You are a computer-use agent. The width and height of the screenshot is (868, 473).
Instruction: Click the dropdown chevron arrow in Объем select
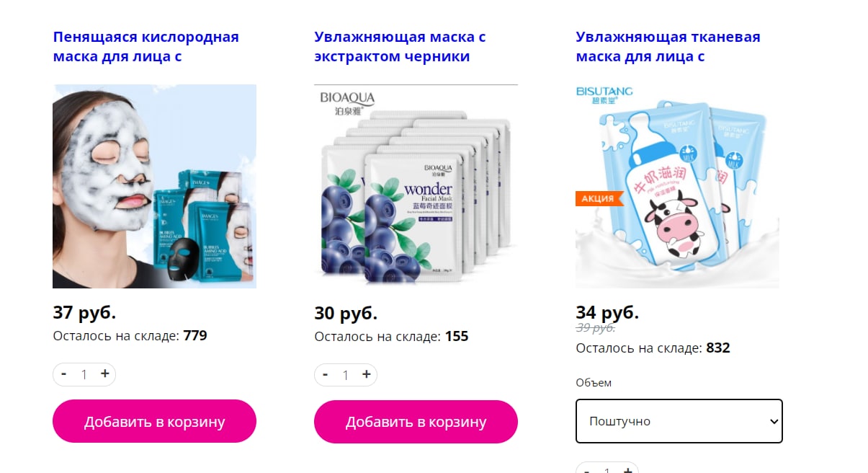(774, 421)
